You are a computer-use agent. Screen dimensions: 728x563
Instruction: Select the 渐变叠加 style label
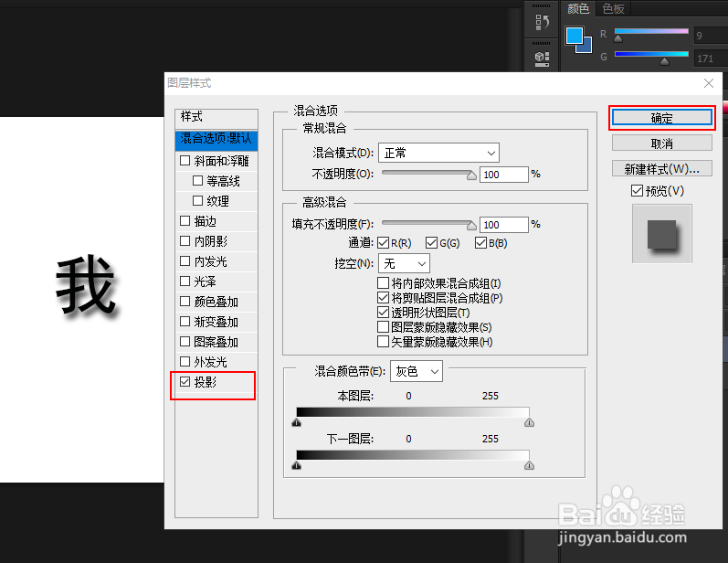click(x=216, y=322)
